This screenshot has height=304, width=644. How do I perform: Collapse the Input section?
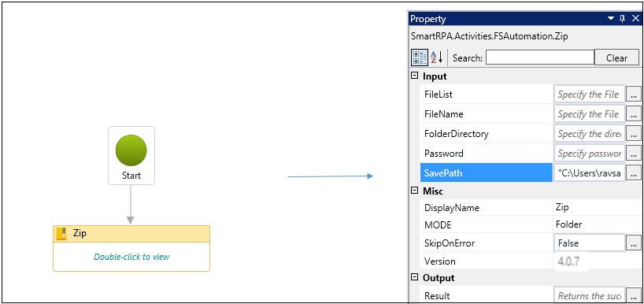415,76
